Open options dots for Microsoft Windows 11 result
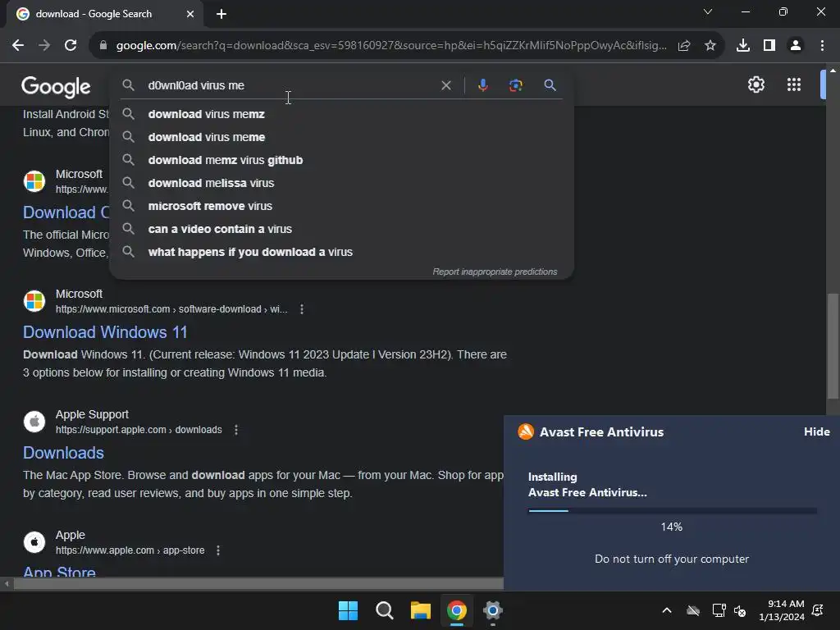The width and height of the screenshot is (840, 630). pos(302,309)
